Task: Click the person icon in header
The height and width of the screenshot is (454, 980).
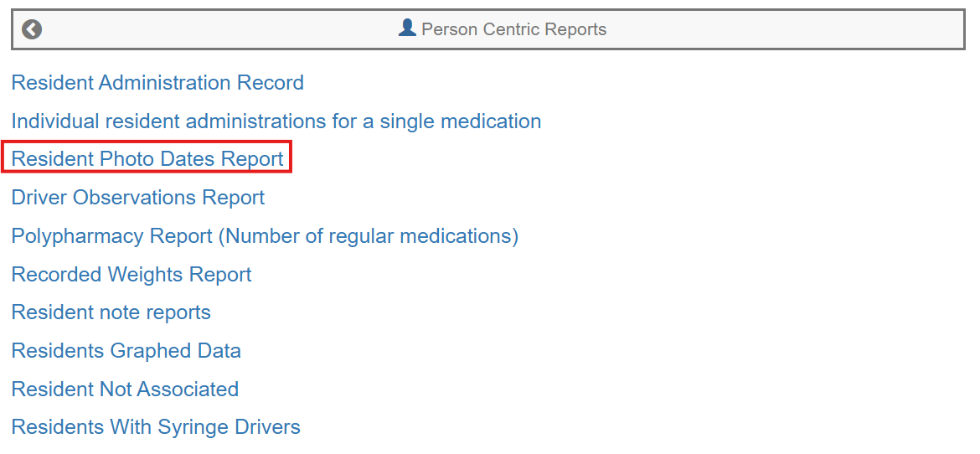Action: (407, 29)
